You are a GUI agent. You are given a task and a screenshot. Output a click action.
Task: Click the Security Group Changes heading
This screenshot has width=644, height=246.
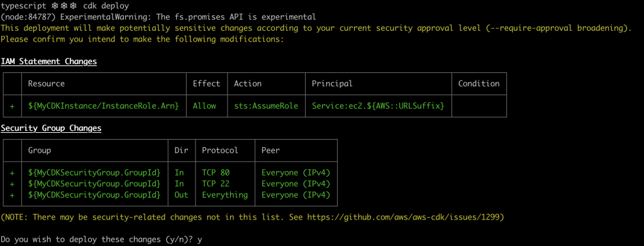(x=51, y=128)
